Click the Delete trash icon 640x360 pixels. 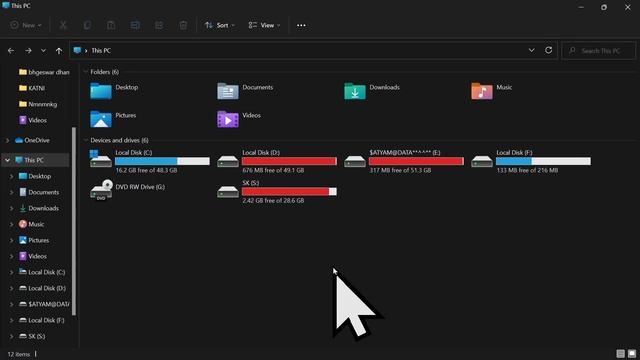tap(183, 25)
